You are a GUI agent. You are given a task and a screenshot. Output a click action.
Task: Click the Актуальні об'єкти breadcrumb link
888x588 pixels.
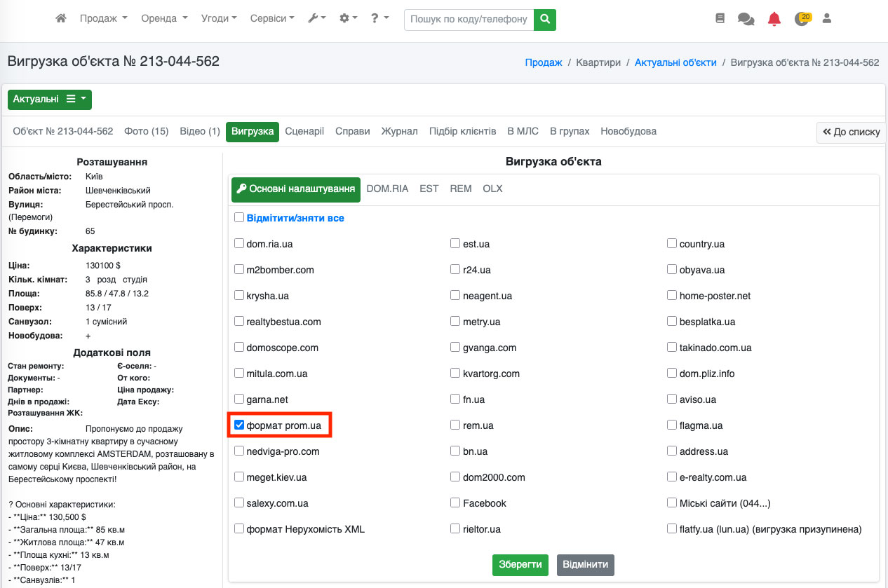coord(675,62)
